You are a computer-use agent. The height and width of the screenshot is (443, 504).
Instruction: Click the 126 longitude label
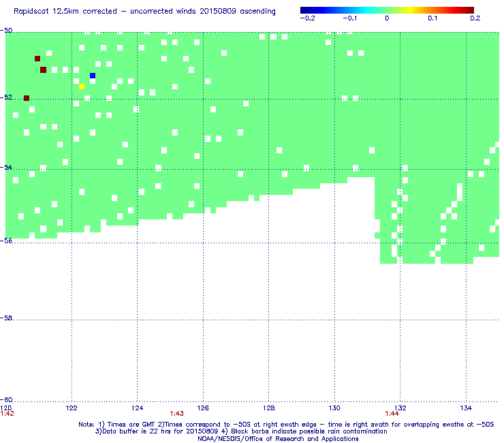(203, 408)
